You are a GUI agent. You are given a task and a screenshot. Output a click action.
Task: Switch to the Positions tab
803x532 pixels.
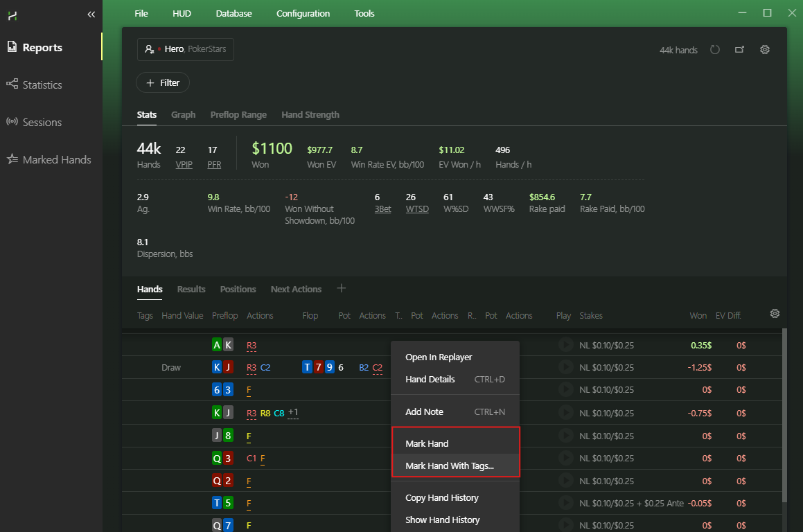click(238, 290)
